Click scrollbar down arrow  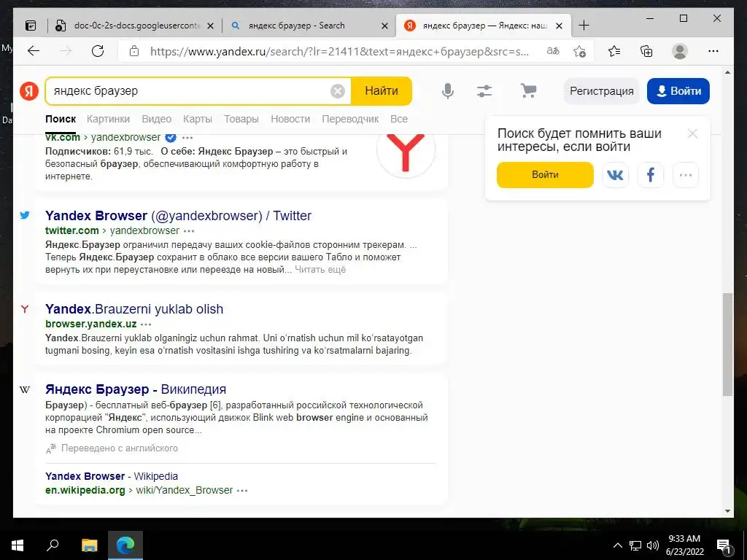727,511
